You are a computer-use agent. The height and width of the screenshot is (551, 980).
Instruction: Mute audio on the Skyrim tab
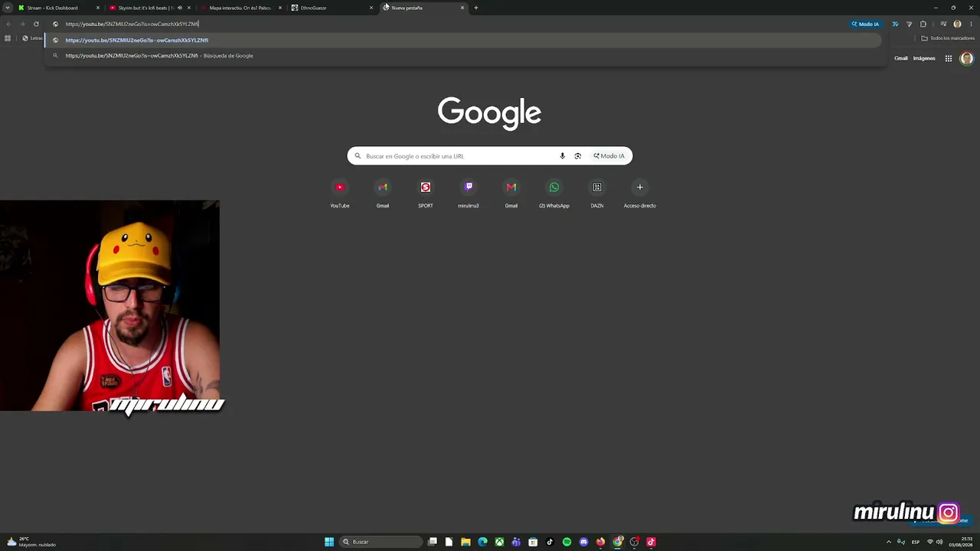(x=179, y=8)
